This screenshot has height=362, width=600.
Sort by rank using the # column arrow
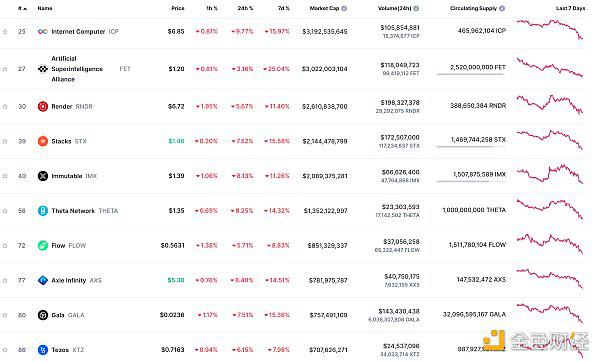click(x=23, y=8)
